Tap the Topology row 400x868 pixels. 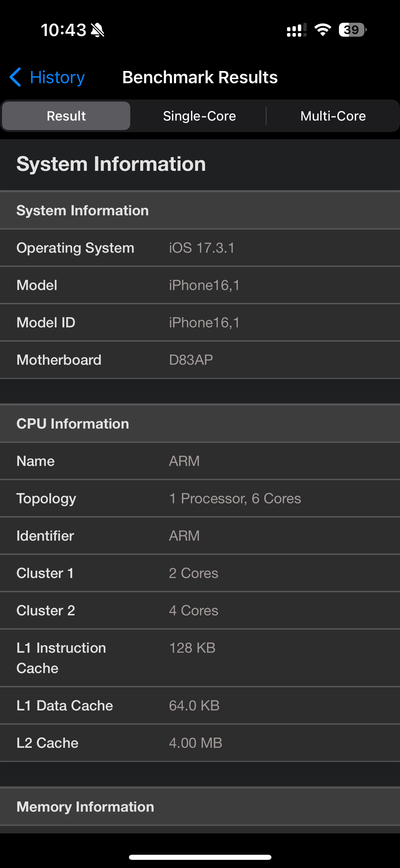(200, 499)
